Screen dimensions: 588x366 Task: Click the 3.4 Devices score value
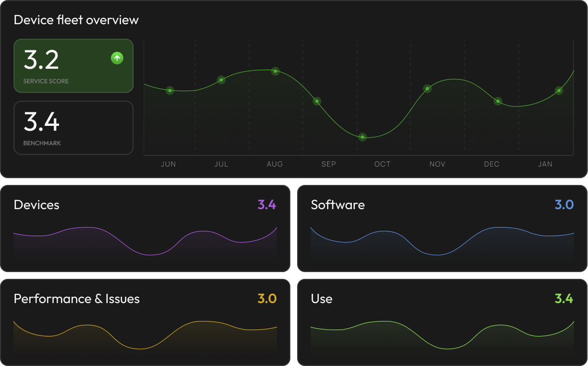tap(267, 205)
